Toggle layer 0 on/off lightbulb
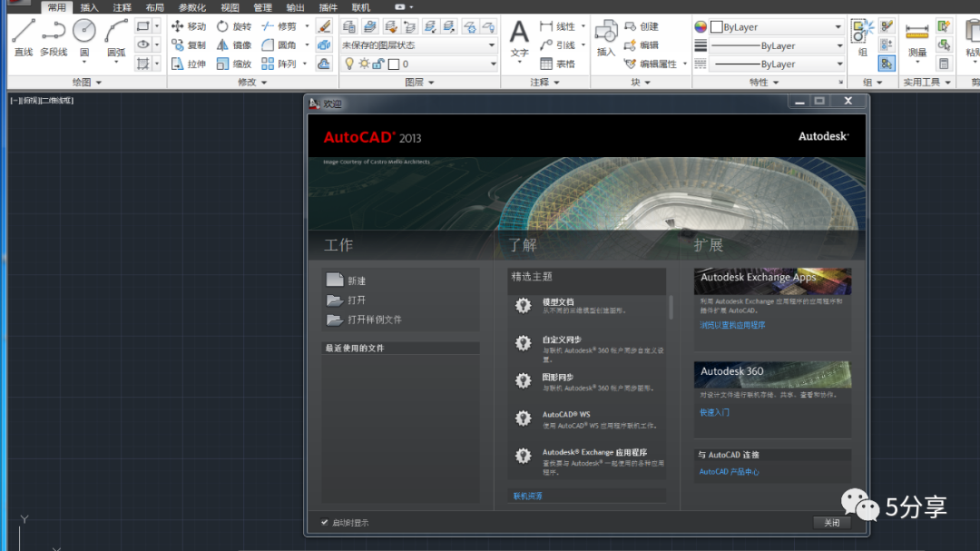980x551 pixels. (x=349, y=64)
